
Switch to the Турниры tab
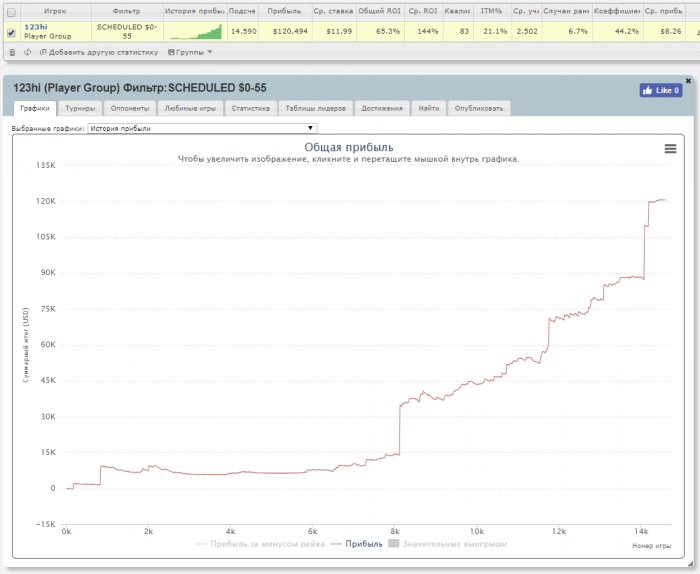click(x=80, y=108)
